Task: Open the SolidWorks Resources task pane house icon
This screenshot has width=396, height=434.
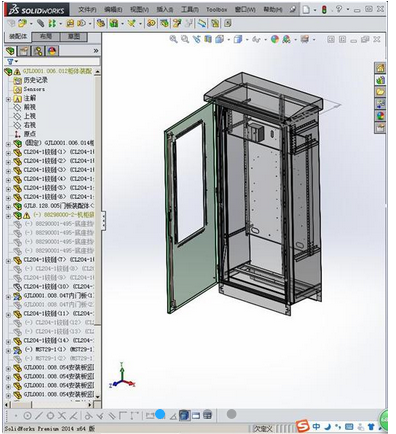Action: click(380, 68)
